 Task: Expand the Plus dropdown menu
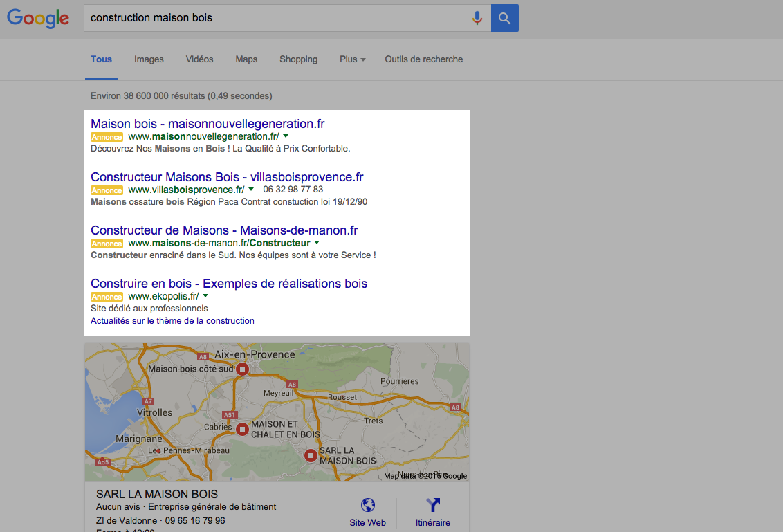pyautogui.click(x=353, y=59)
